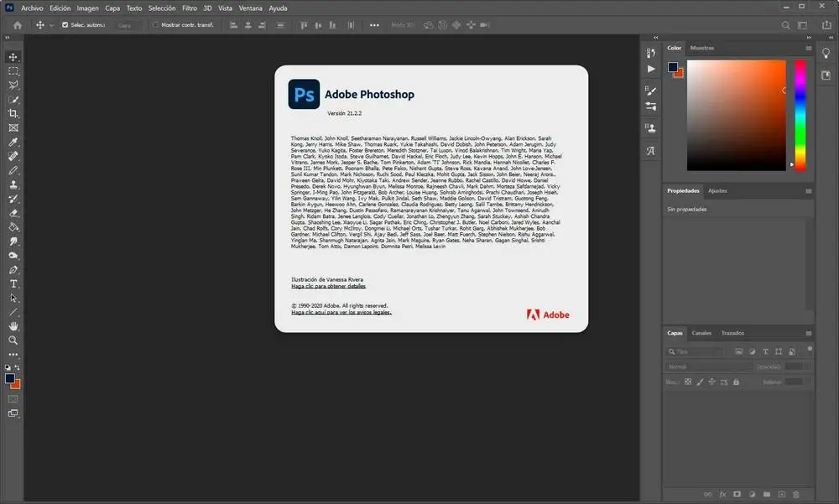Open the Propiedades panel options menu

click(809, 191)
